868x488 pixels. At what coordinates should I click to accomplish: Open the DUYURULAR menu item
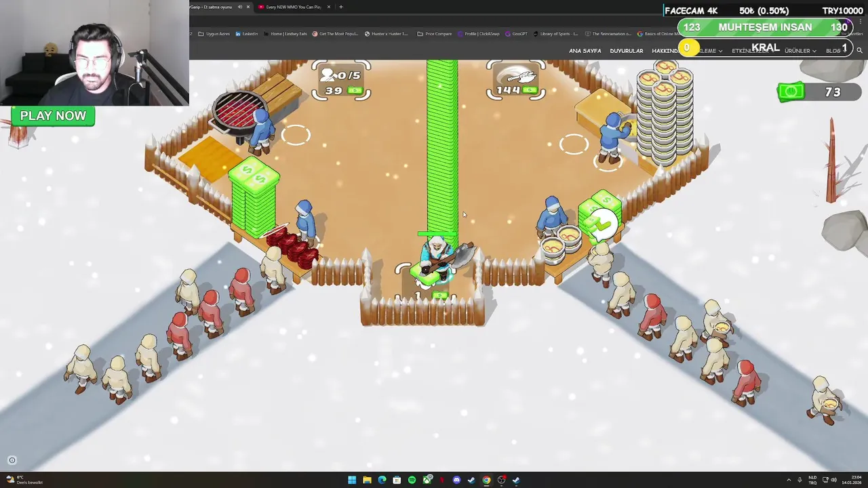tap(626, 51)
